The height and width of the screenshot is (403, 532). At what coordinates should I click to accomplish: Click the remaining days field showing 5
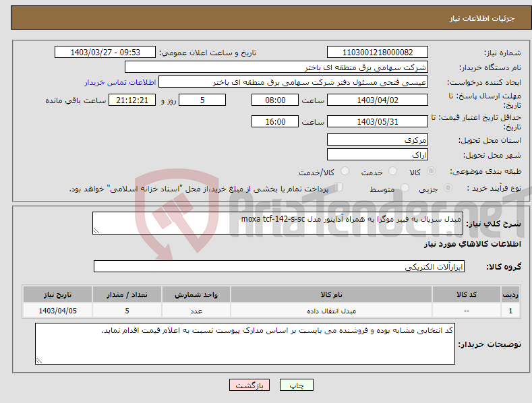[x=202, y=100]
